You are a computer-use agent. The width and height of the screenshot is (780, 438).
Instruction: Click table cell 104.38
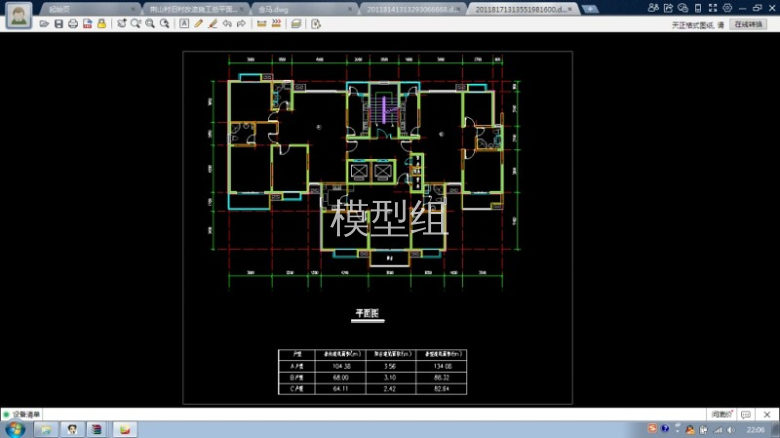point(341,366)
